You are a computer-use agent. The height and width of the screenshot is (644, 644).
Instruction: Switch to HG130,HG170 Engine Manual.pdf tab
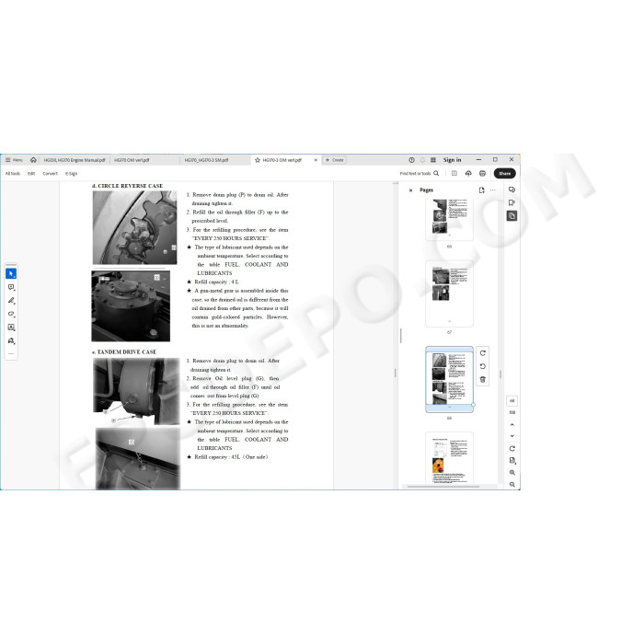pyautogui.click(x=75, y=160)
